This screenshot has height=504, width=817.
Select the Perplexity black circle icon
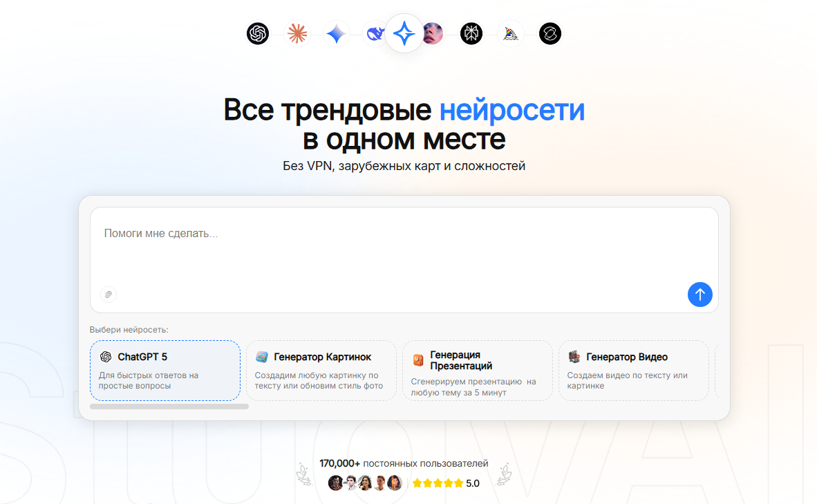point(471,33)
